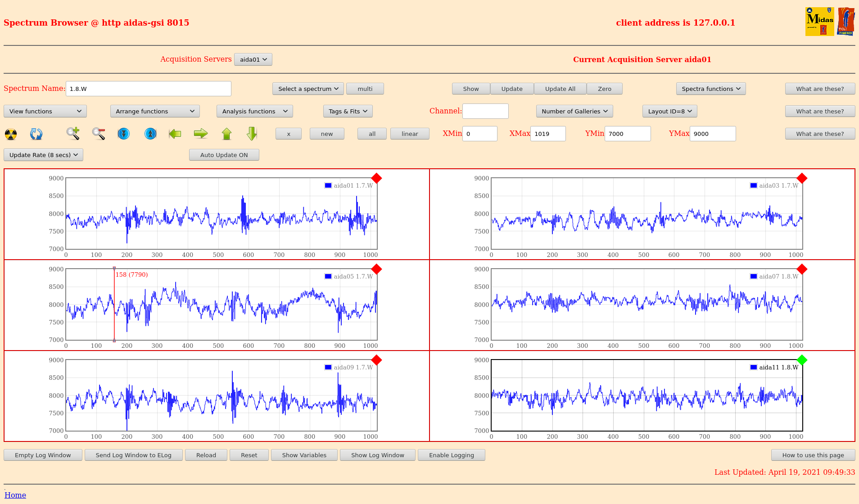
Task: Click the blue refresh arrows icon
Action: point(36,134)
